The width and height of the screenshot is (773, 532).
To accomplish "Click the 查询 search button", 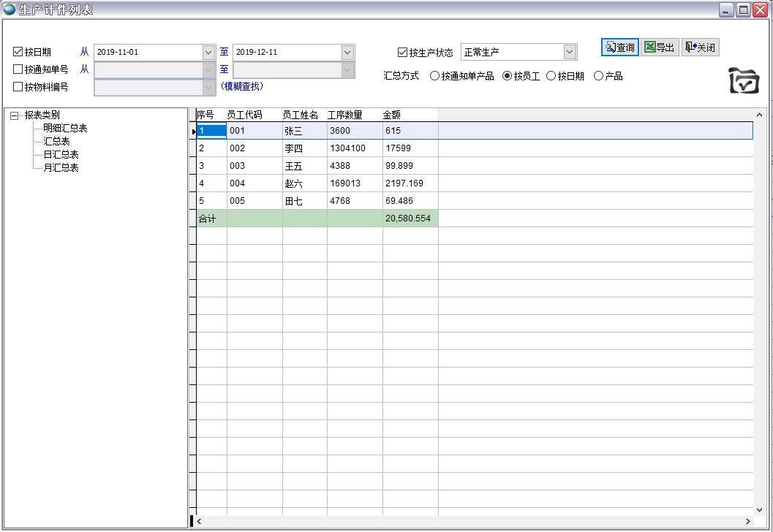I will pos(619,47).
